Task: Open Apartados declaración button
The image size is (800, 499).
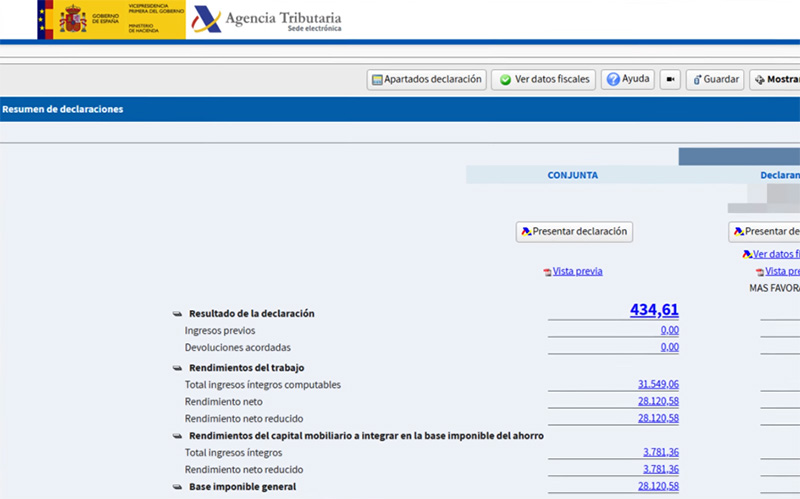Action: (x=426, y=80)
